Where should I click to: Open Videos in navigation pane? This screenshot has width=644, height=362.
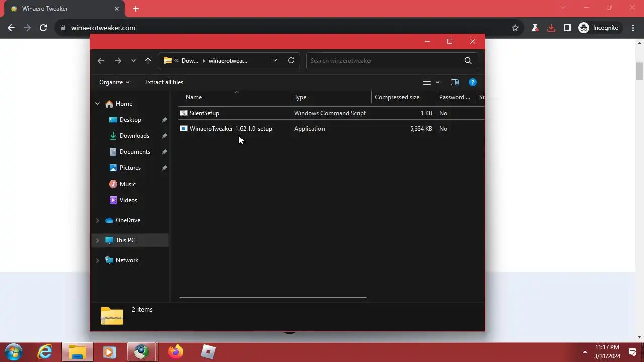click(x=128, y=200)
